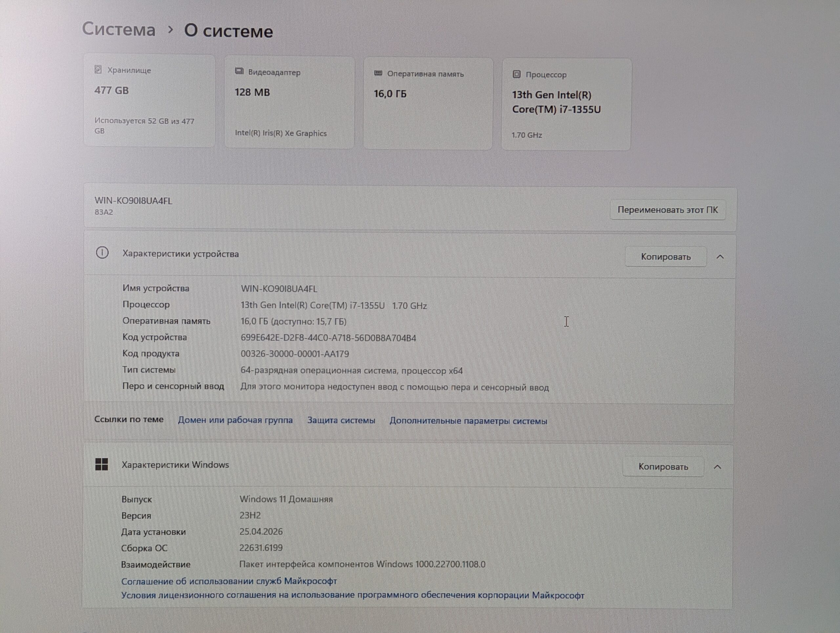Open Microsoft services agreement link
The image size is (840, 633).
pos(229,581)
